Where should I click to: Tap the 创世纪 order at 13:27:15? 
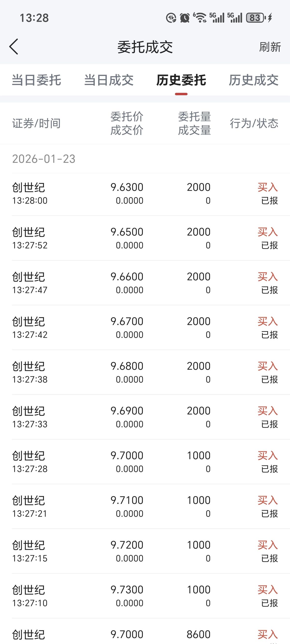(145, 551)
